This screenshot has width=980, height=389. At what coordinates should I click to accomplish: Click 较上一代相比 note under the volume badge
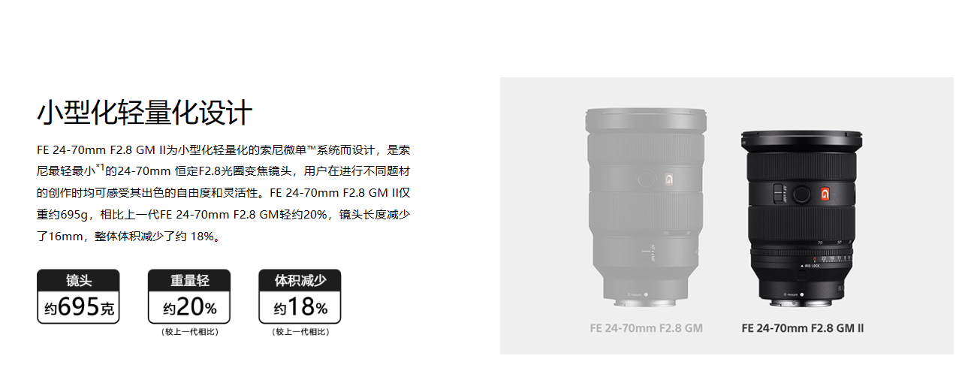(300, 331)
